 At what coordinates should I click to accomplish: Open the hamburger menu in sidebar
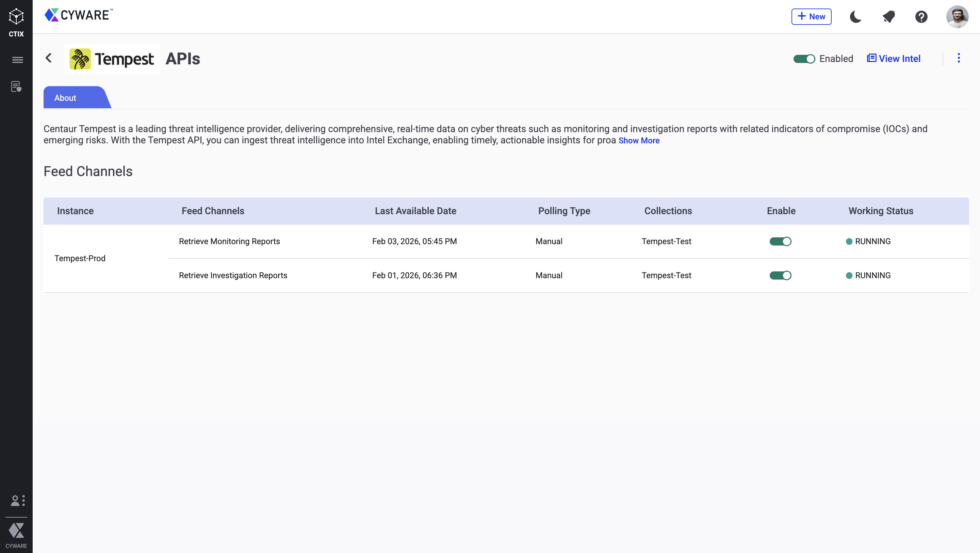point(17,60)
